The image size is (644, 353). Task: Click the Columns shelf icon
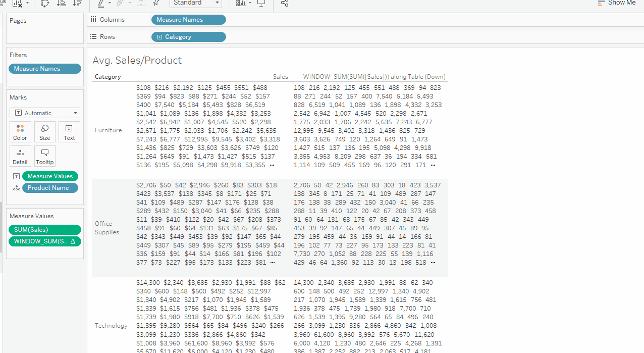click(93, 20)
